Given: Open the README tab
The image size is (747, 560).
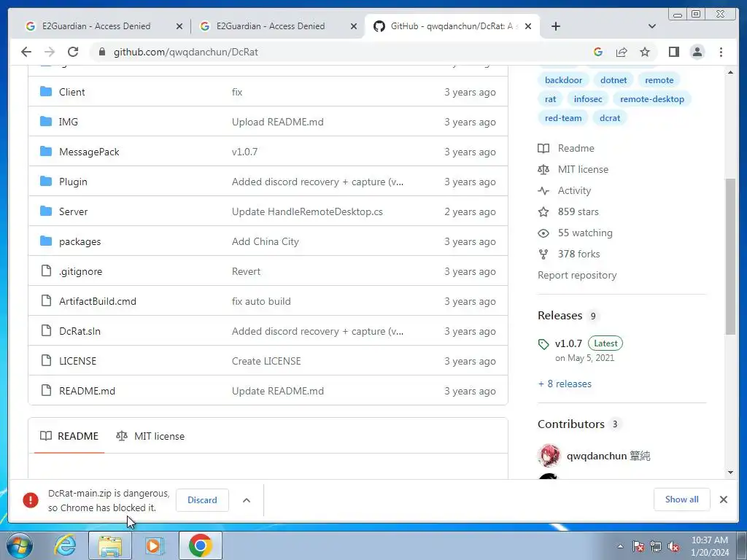Looking at the screenshot, I should pyautogui.click(x=69, y=436).
